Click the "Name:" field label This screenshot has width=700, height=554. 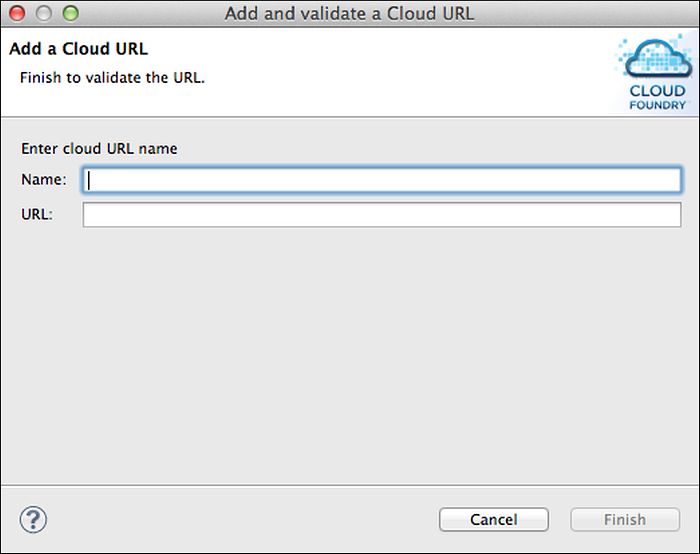click(44, 181)
